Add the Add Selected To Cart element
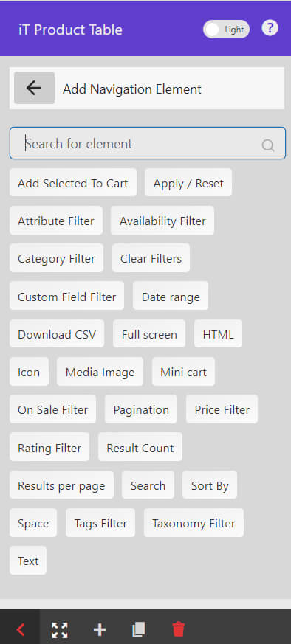Image resolution: width=291 pixels, height=644 pixels. pos(73,183)
